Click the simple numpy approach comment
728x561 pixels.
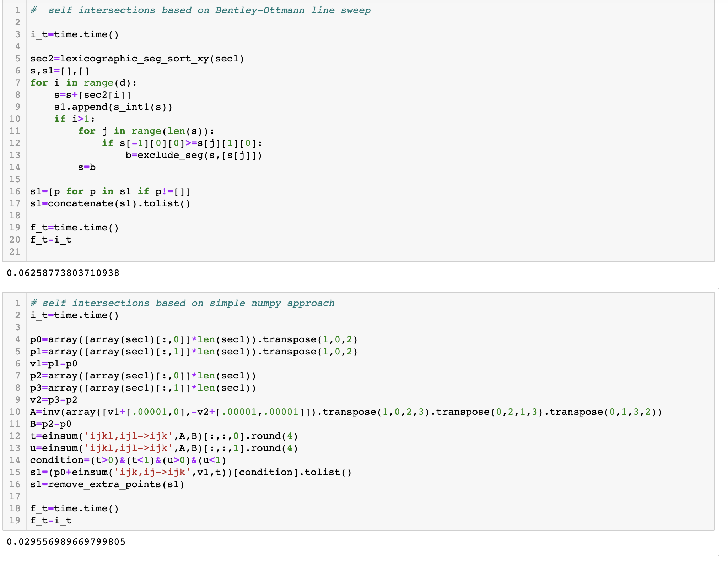click(182, 303)
